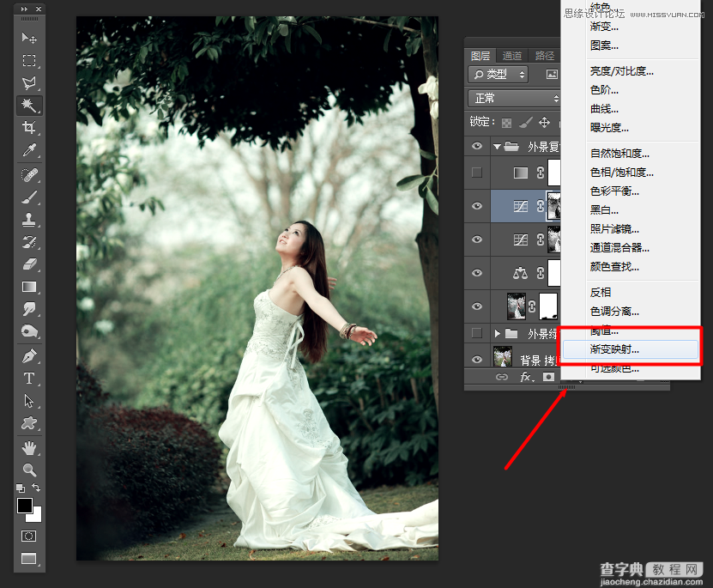Toggle lock position icon

pyautogui.click(x=544, y=122)
